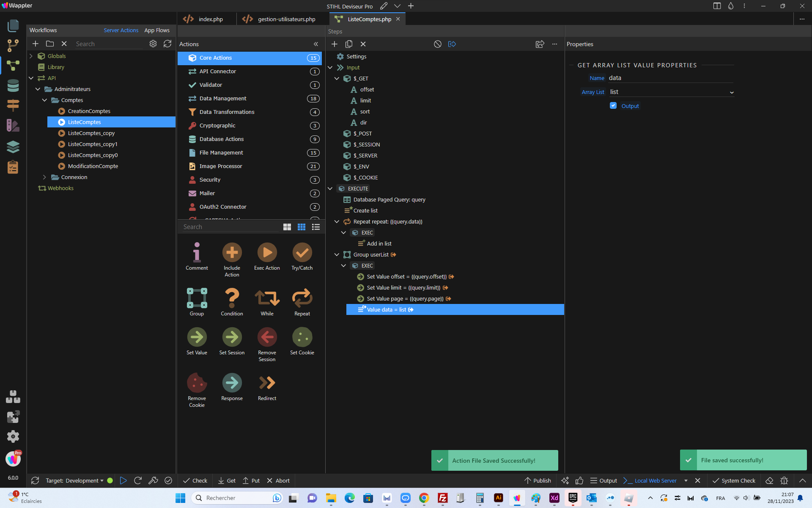The width and height of the screenshot is (812, 508).
Task: Pick the Repeat action icon
Action: point(302,298)
